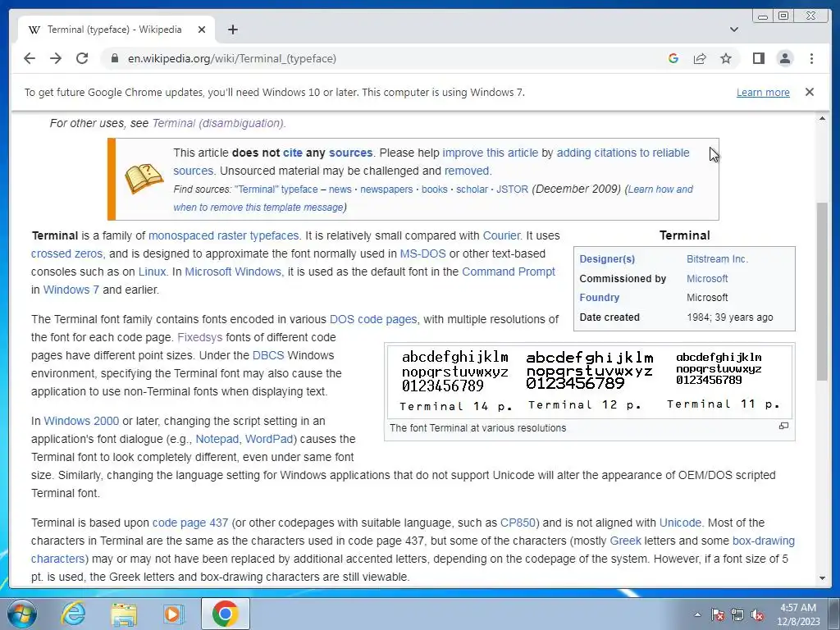Open the 'removed' link

[x=467, y=171]
